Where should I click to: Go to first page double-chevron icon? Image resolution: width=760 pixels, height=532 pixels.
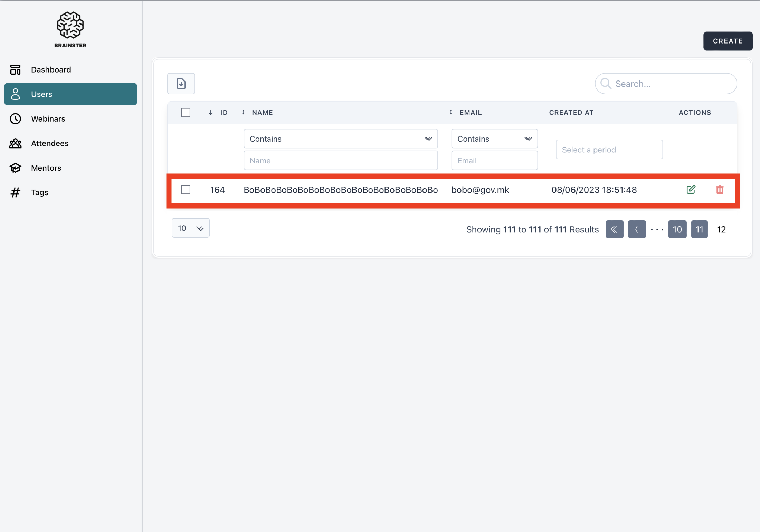click(614, 229)
